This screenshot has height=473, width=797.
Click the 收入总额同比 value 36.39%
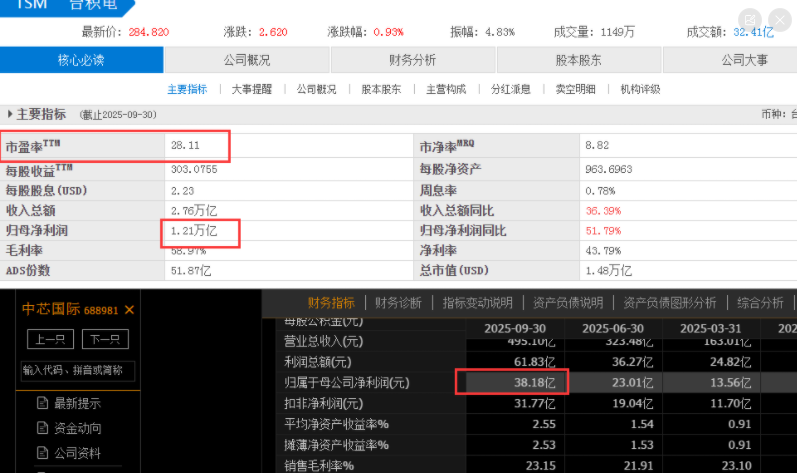click(x=603, y=211)
